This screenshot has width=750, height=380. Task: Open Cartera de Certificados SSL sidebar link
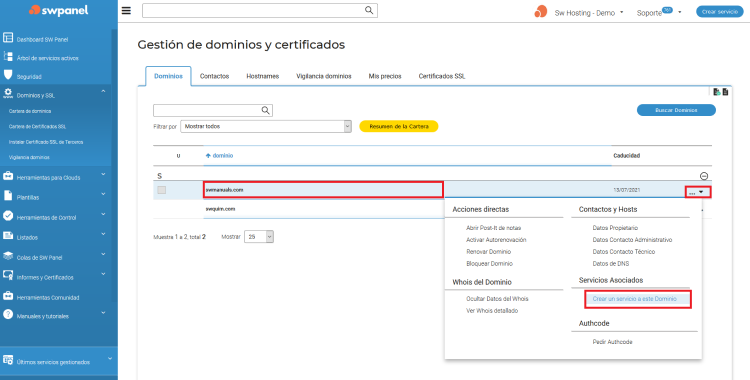click(37, 126)
